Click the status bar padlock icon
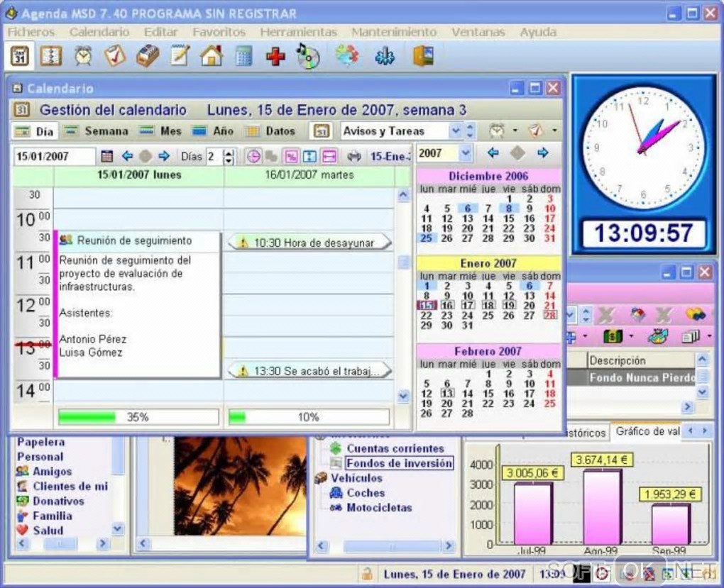This screenshot has width=724, height=588. (x=367, y=574)
